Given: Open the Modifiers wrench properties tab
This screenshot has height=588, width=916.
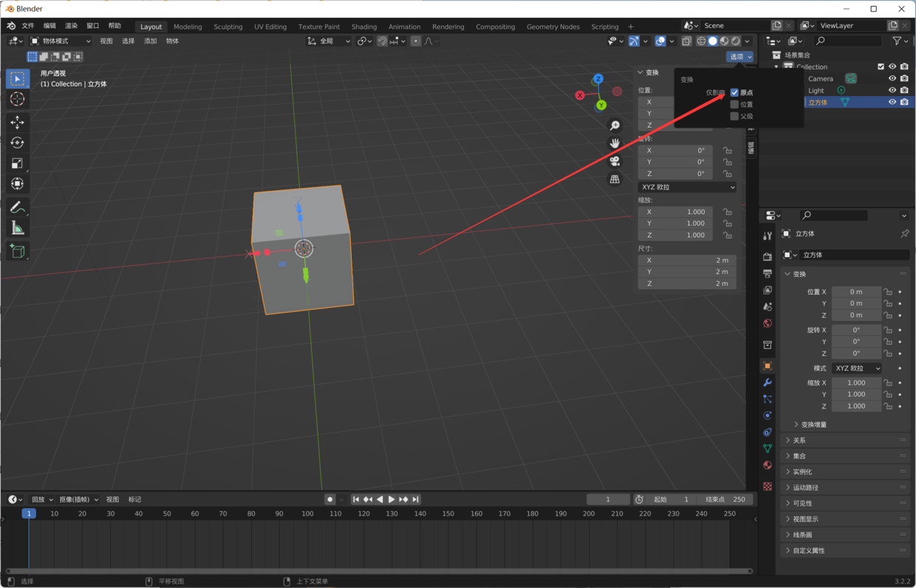Looking at the screenshot, I should click(x=768, y=383).
